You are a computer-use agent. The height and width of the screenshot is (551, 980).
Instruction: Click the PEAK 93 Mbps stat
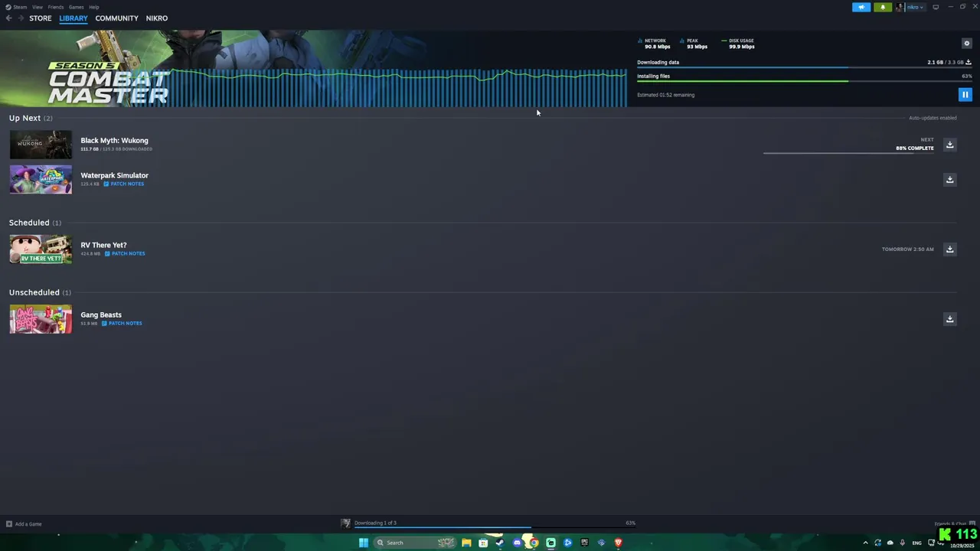(x=694, y=44)
